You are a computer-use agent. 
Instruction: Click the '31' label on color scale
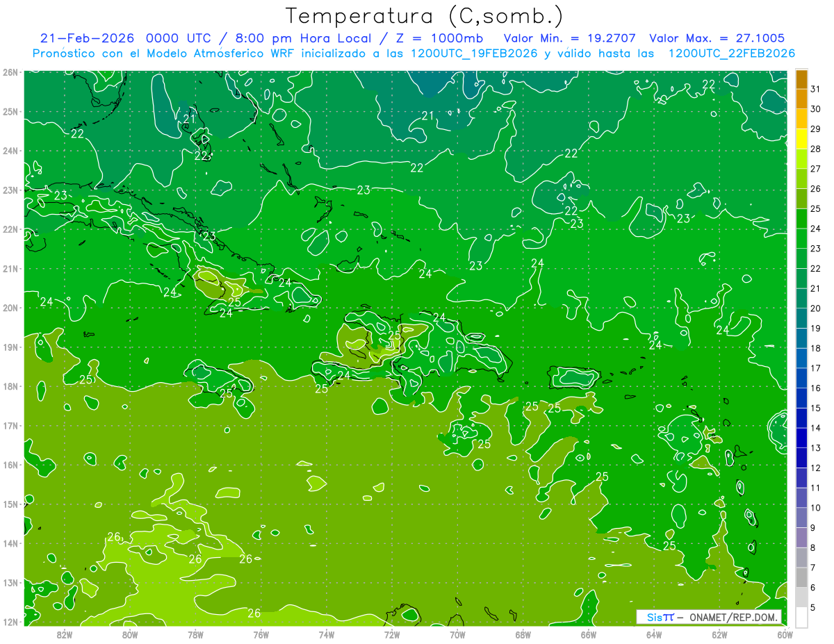[816, 89]
